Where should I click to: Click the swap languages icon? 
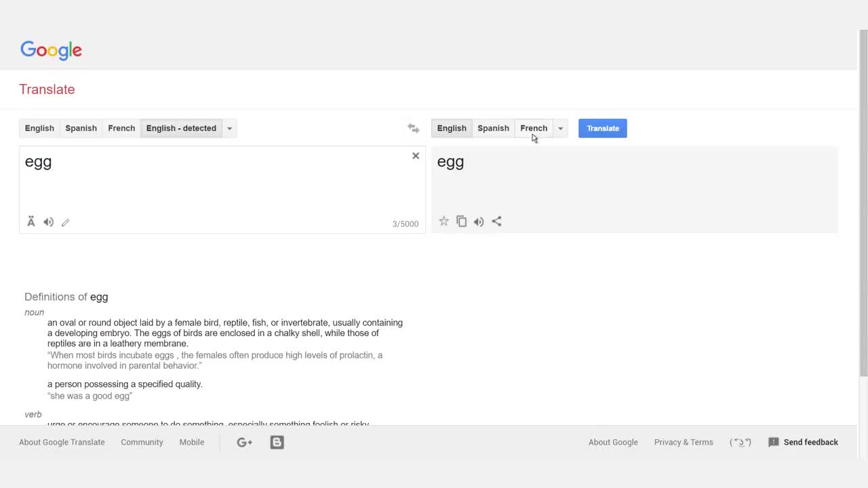point(413,128)
